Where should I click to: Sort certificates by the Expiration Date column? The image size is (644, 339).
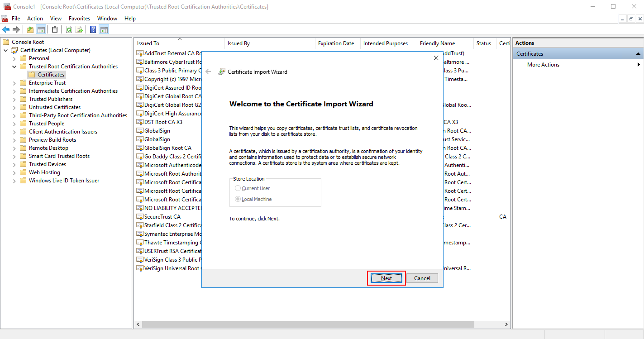click(x=337, y=43)
